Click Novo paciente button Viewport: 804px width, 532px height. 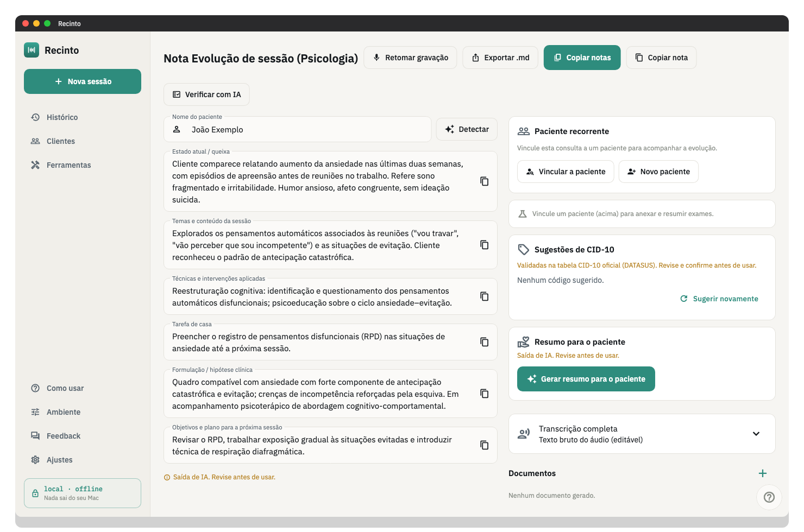(x=658, y=172)
